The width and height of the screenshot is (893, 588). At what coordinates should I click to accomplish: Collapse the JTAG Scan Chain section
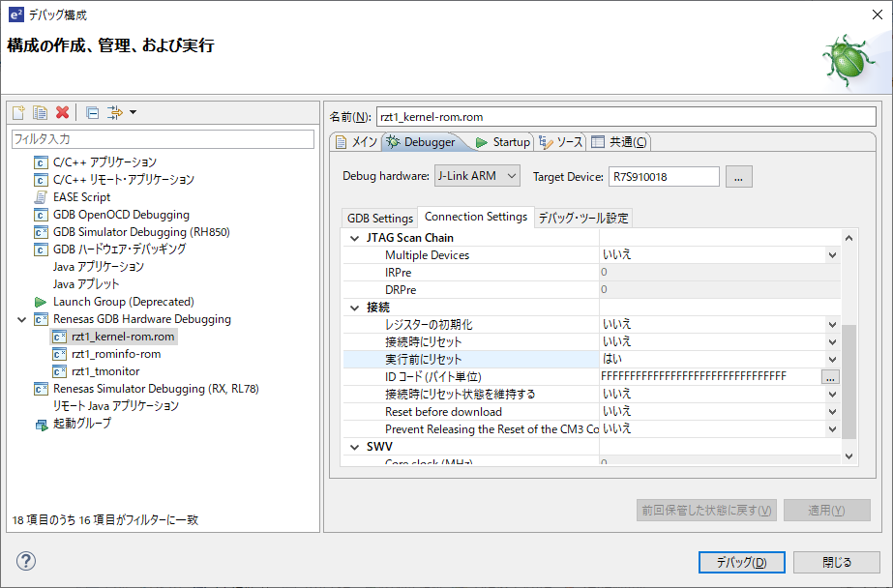355,238
